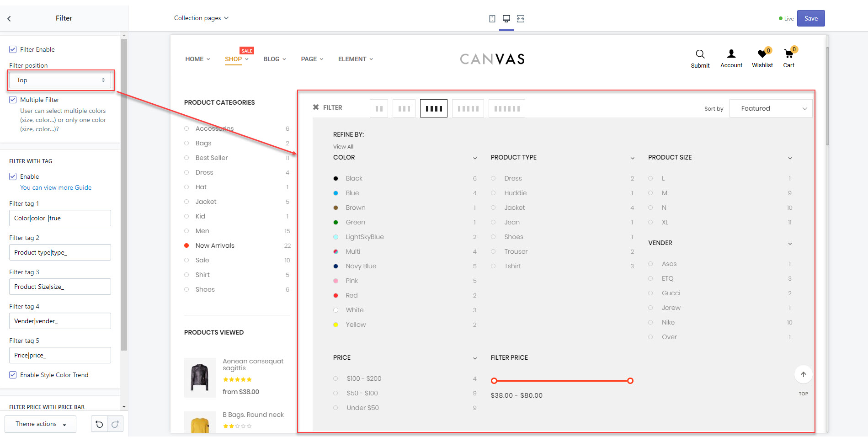Viewport: 868px width, 442px height.
Task: Click left price slider handle
Action: pos(494,381)
